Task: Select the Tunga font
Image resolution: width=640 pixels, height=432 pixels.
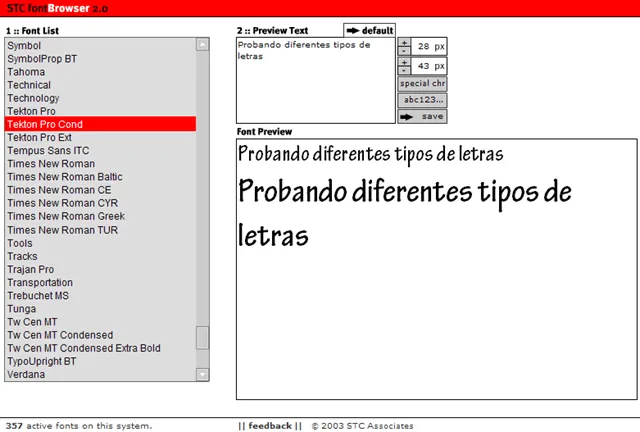Action: click(x=100, y=308)
